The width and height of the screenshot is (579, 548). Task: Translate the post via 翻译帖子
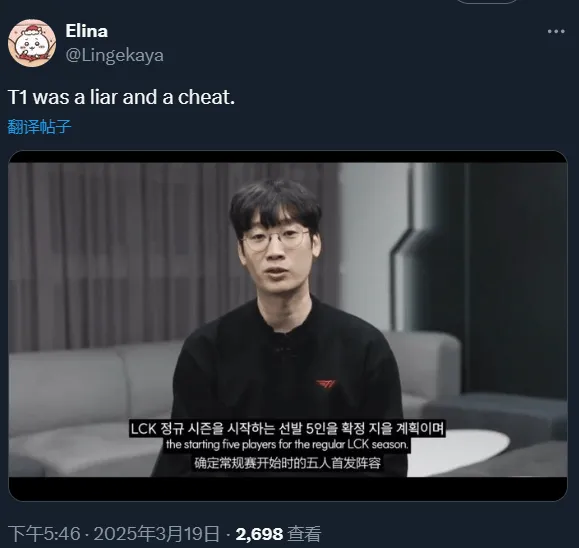pyautogui.click(x=39, y=126)
